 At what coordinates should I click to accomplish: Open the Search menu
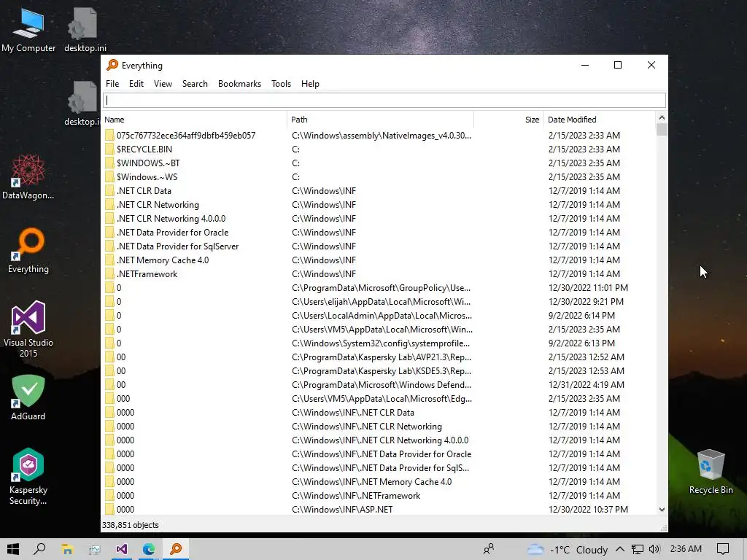tap(195, 84)
